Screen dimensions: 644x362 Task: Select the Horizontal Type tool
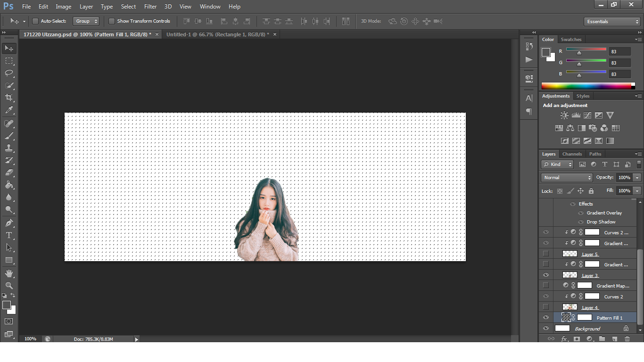tap(9, 235)
